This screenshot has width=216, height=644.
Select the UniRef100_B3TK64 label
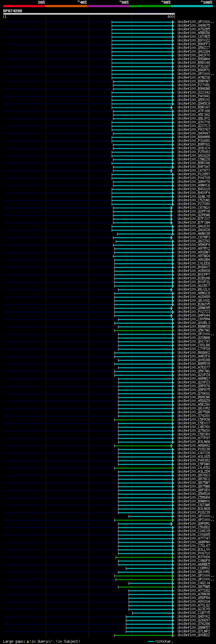[194, 557]
